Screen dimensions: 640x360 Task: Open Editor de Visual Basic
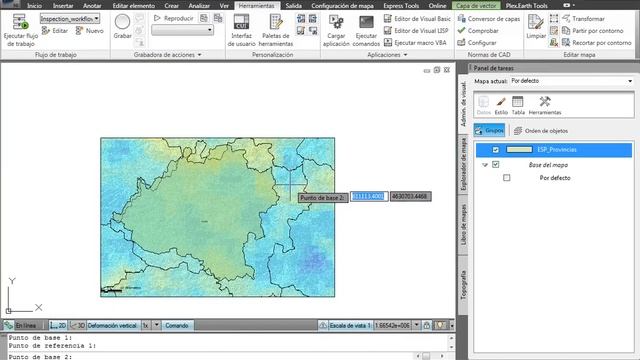417,19
